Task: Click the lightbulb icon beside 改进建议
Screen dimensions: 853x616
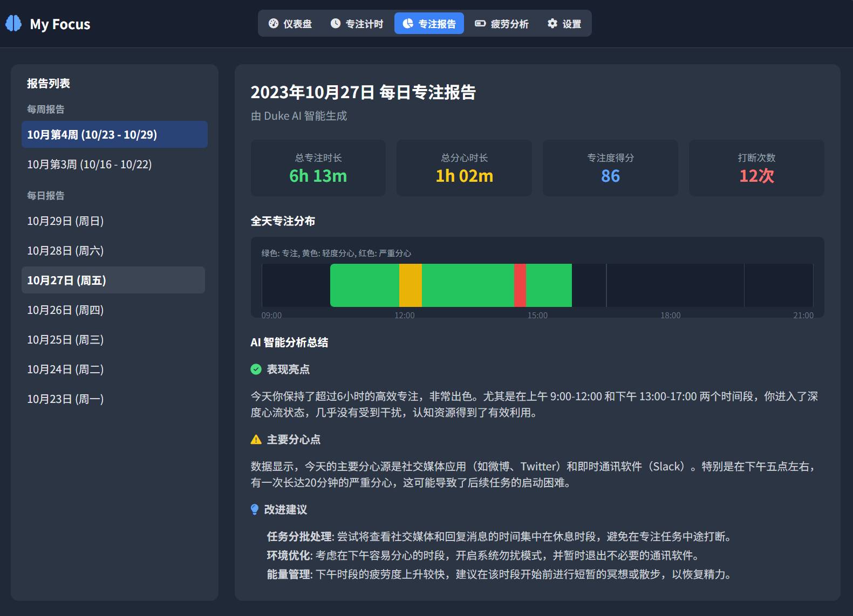Action: (x=255, y=509)
